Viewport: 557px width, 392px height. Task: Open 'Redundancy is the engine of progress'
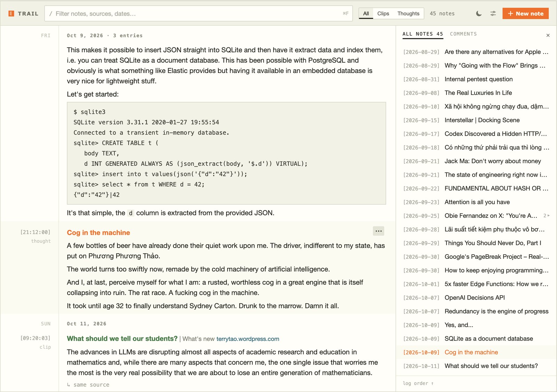pos(476,311)
